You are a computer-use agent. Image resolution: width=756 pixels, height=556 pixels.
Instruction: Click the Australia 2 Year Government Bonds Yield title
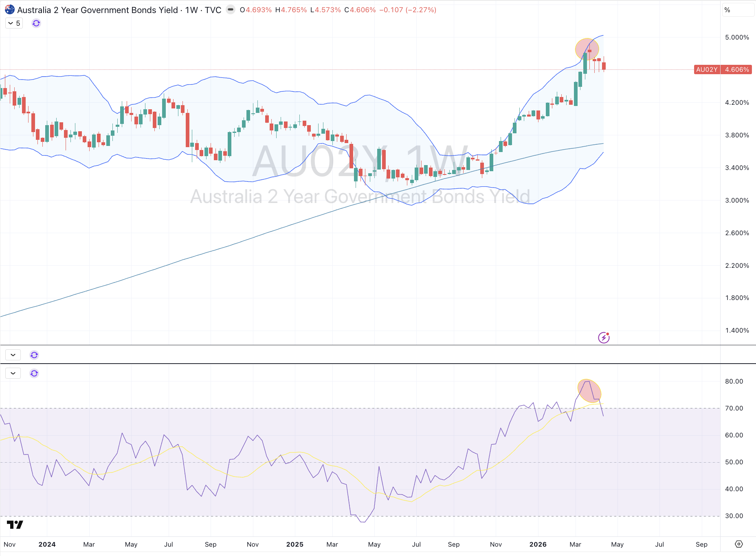pos(98,10)
